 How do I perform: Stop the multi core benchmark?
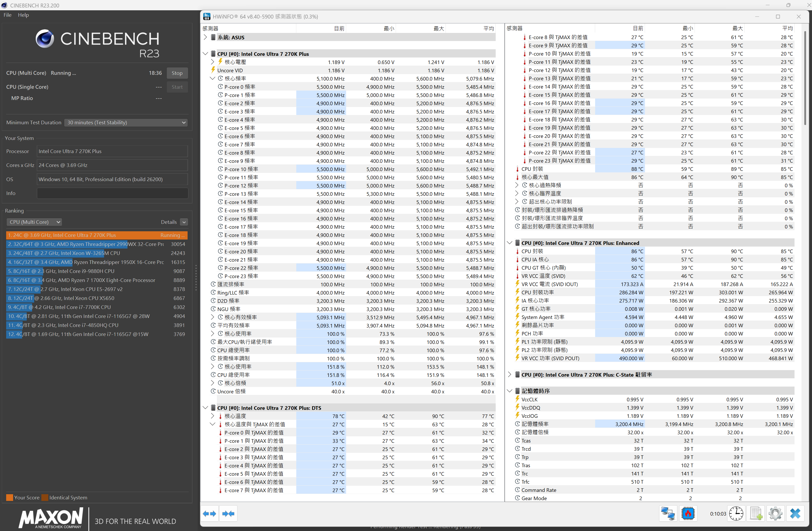point(177,73)
